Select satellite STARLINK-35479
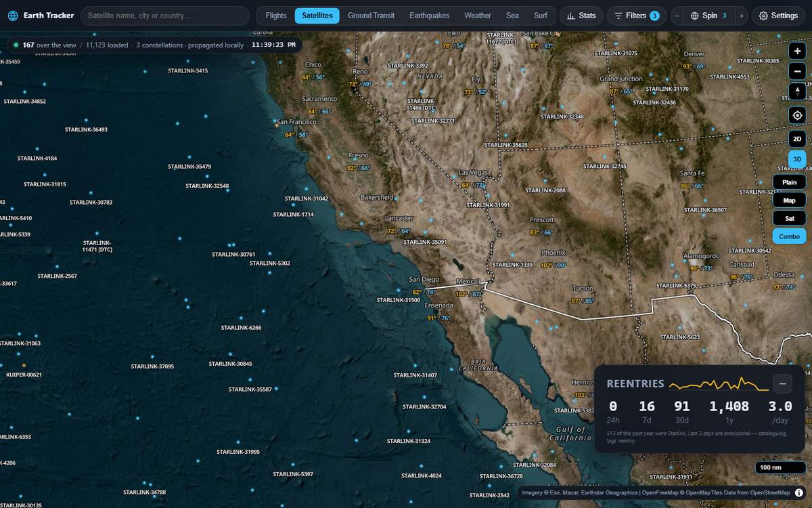 point(189,167)
